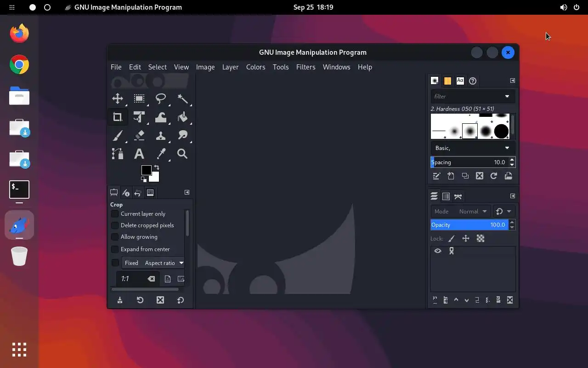Reset colors to default black and white
Viewport: 588px width, 368px height.
pos(144,179)
